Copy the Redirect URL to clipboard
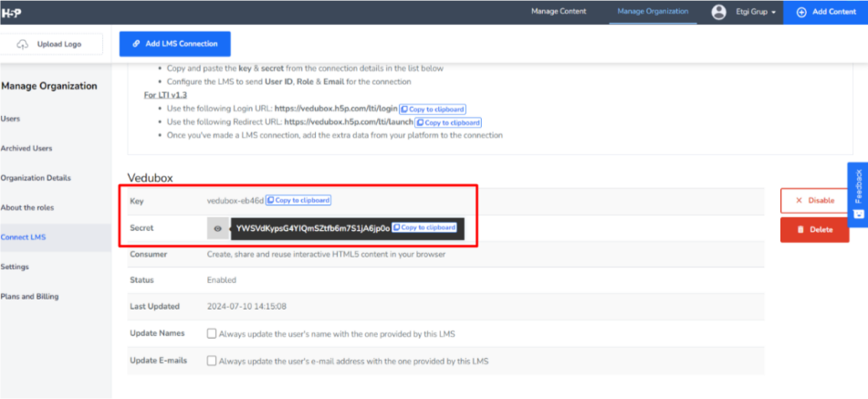 [x=448, y=123]
